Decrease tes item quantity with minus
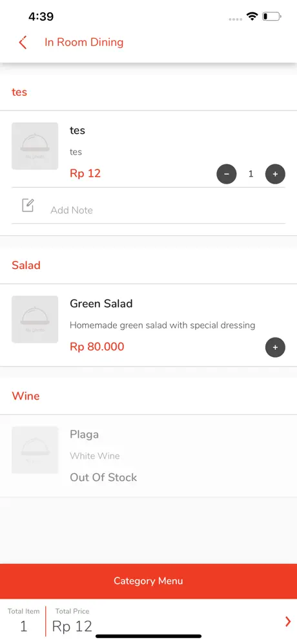The image size is (297, 644). [227, 174]
